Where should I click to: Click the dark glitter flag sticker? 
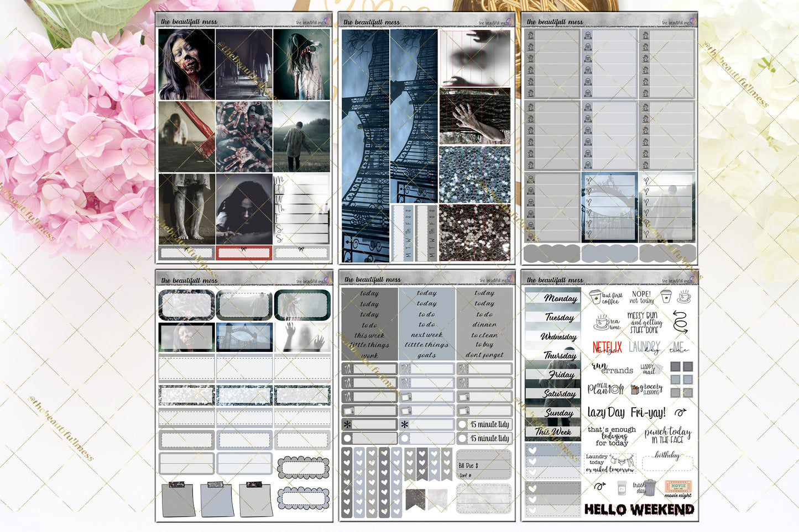pos(415,500)
